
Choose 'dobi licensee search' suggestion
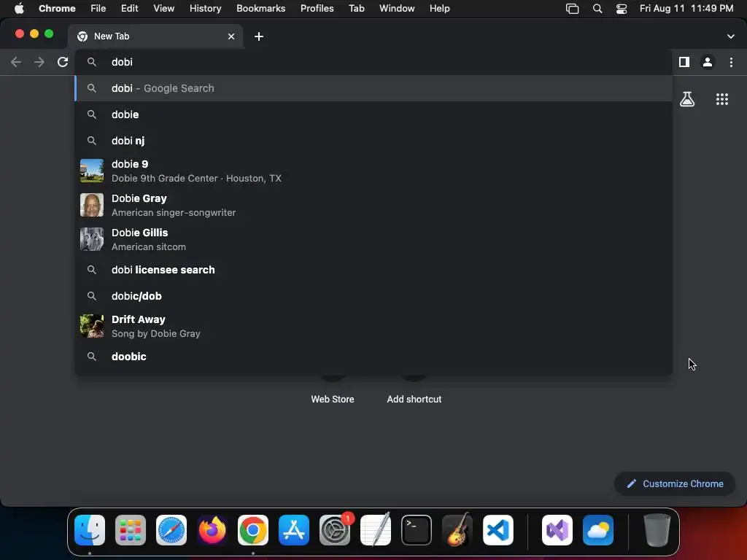pyautogui.click(x=373, y=270)
